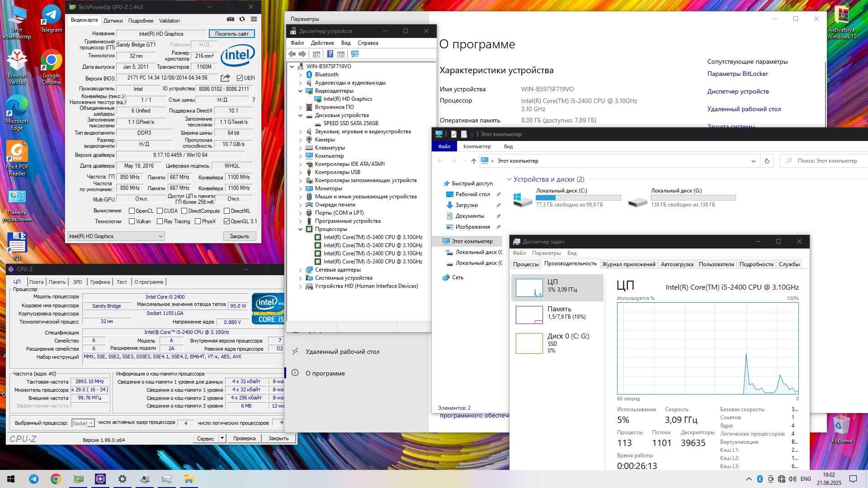
Task: Click Закрыть button in GPU-Z
Action: (x=240, y=236)
